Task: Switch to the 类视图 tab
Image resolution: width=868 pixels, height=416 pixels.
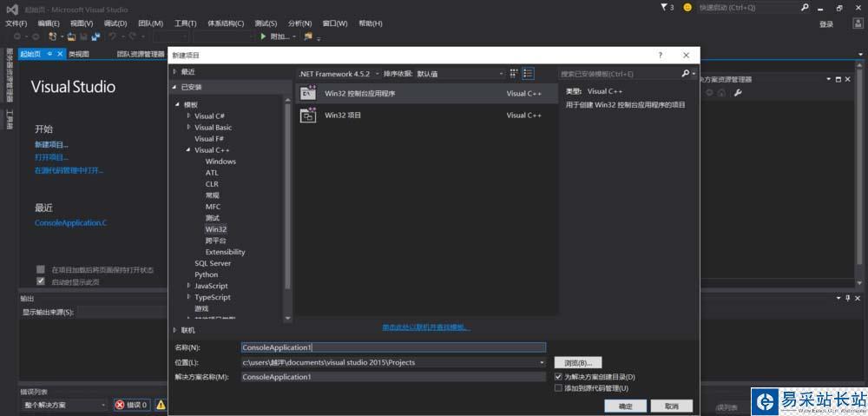Action: (79, 54)
